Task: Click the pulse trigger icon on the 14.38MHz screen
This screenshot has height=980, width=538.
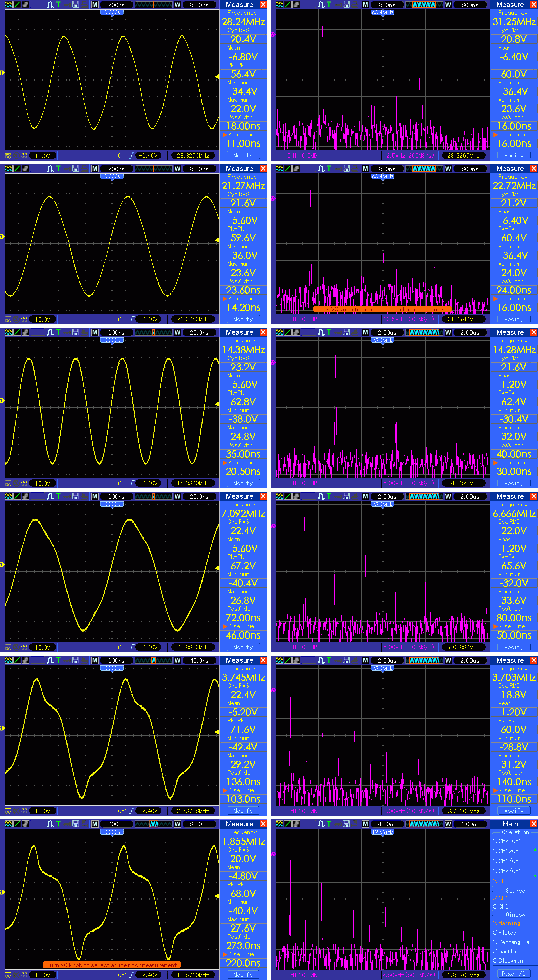Action: [x=50, y=332]
